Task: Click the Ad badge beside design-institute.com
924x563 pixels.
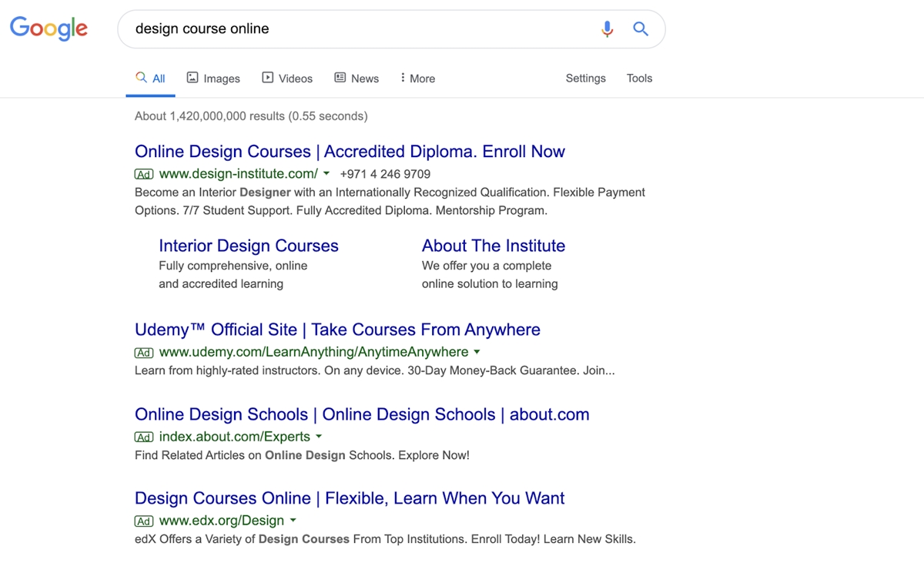Action: point(144,174)
